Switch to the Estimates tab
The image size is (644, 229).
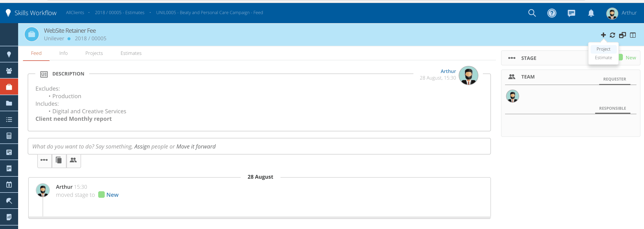pos(131,53)
